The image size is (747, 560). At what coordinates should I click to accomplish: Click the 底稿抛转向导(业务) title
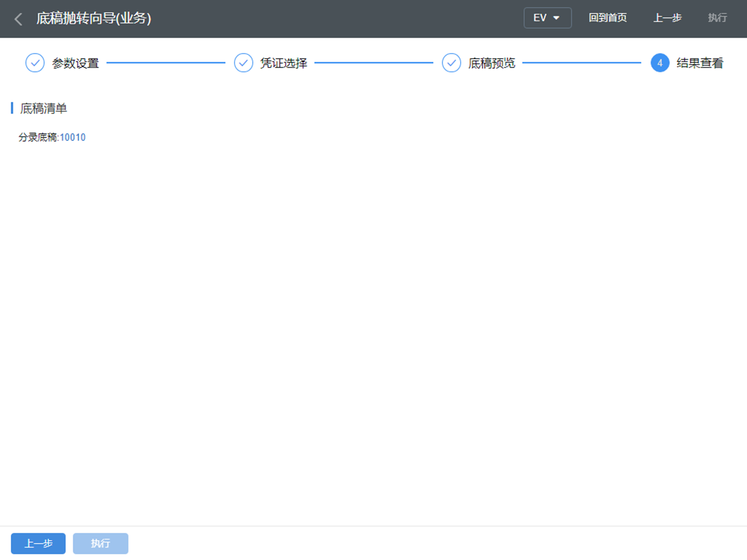pyautogui.click(x=94, y=19)
